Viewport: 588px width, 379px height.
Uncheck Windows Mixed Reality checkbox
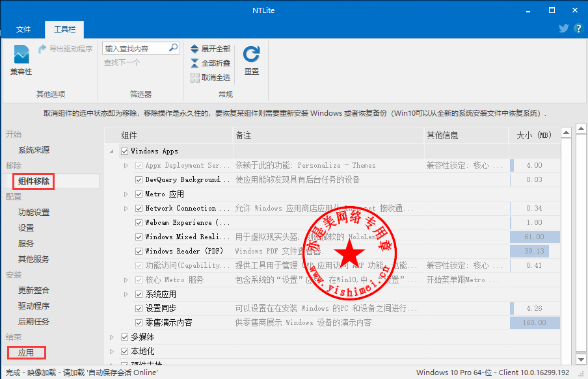(139, 237)
